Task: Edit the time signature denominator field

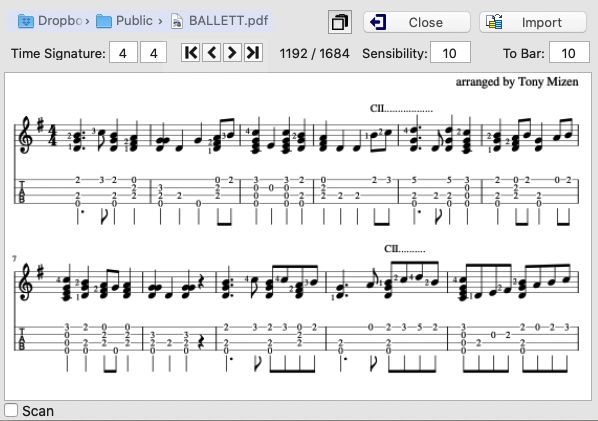Action: [x=153, y=53]
